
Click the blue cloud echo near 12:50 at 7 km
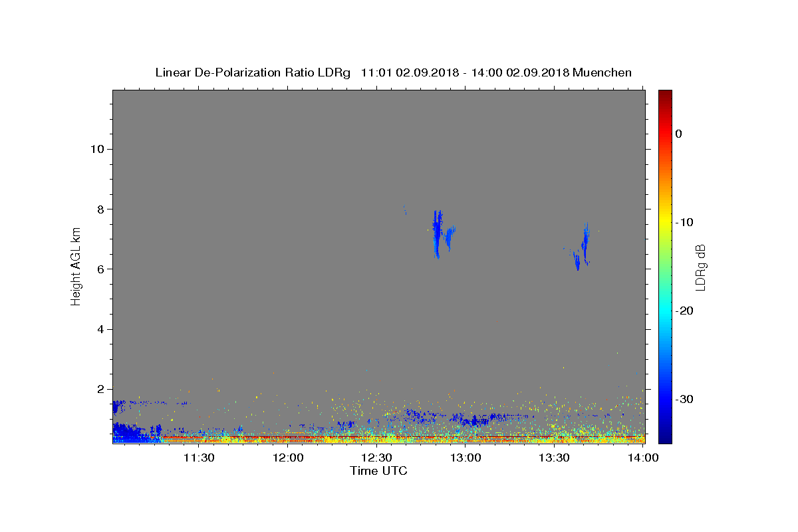(x=437, y=233)
